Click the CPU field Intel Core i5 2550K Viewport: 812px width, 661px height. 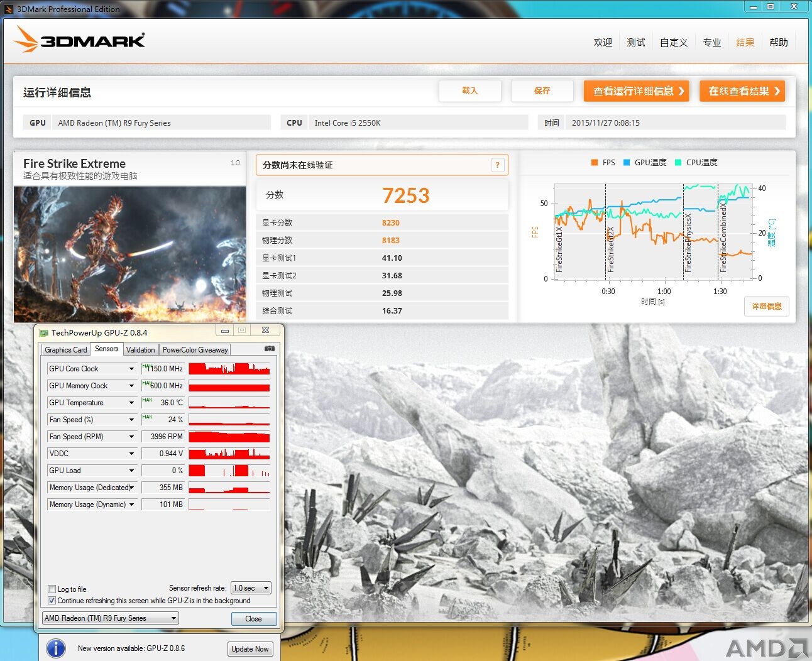click(x=419, y=123)
